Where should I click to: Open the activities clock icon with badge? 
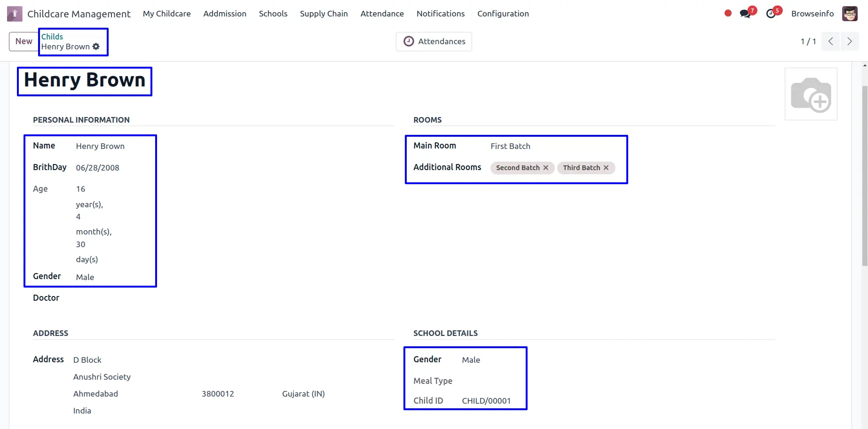(x=771, y=14)
